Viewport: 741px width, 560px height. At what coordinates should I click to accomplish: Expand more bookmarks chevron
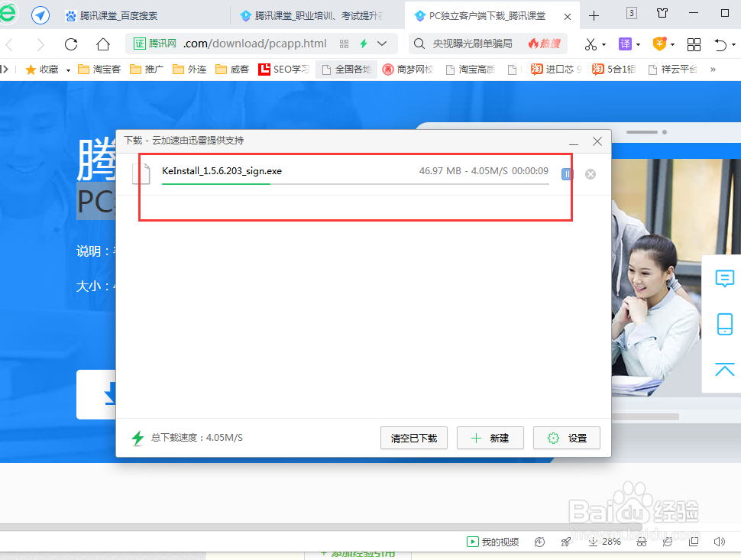713,70
